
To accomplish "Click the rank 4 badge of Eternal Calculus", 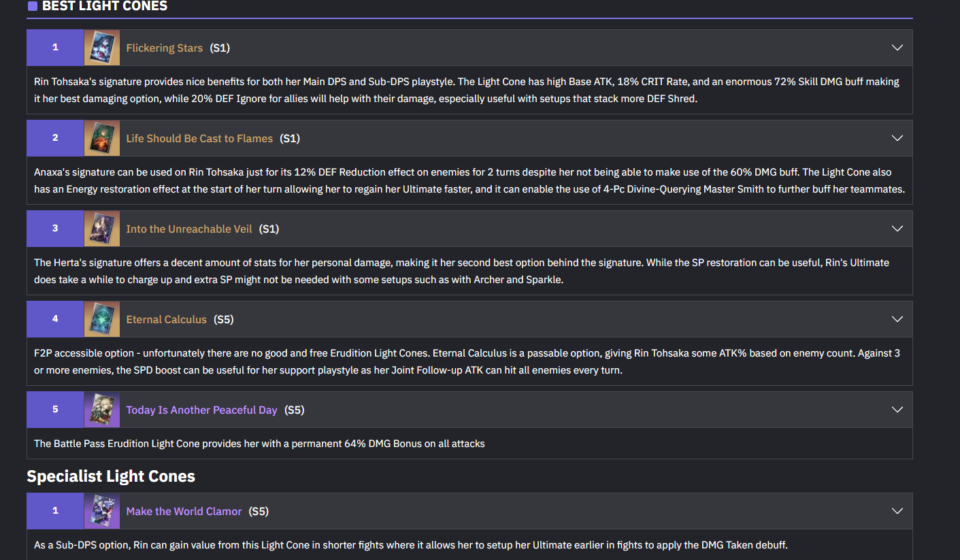I will click(55, 319).
